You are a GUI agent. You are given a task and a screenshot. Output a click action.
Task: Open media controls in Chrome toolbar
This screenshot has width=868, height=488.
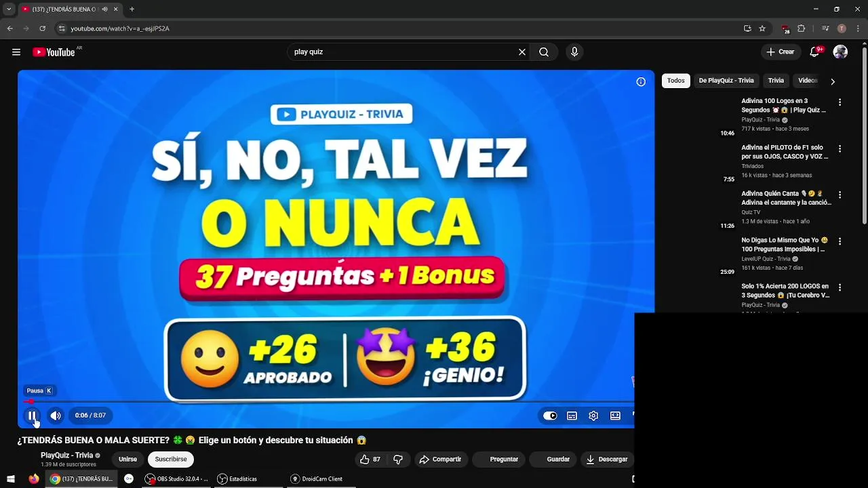[825, 28]
